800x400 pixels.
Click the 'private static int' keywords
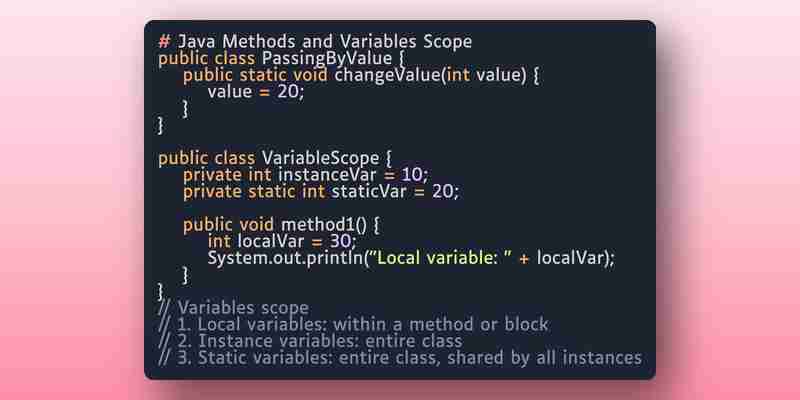(x=254, y=192)
